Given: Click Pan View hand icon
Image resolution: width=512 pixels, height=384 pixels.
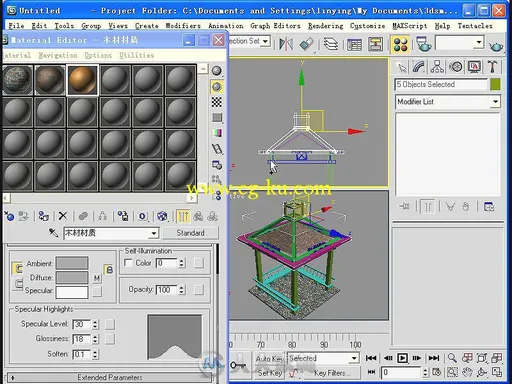Looking at the screenshot, I should [467, 372].
